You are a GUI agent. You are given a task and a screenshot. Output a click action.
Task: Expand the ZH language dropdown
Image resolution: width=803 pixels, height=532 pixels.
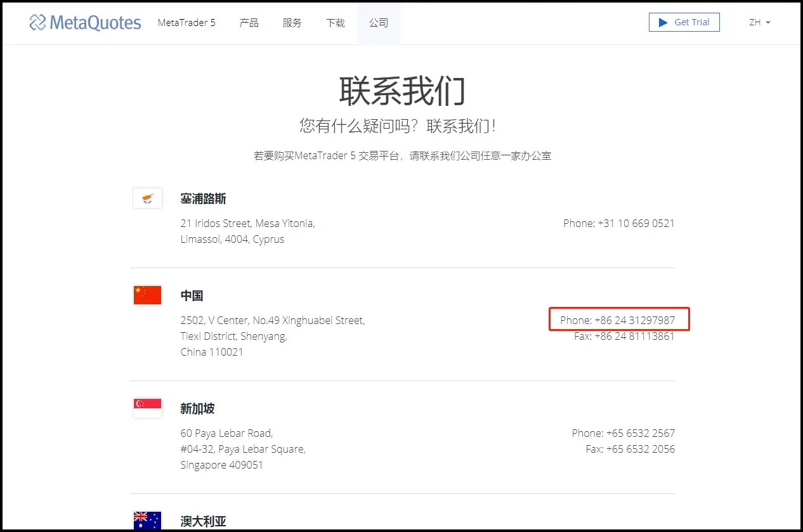(x=759, y=22)
